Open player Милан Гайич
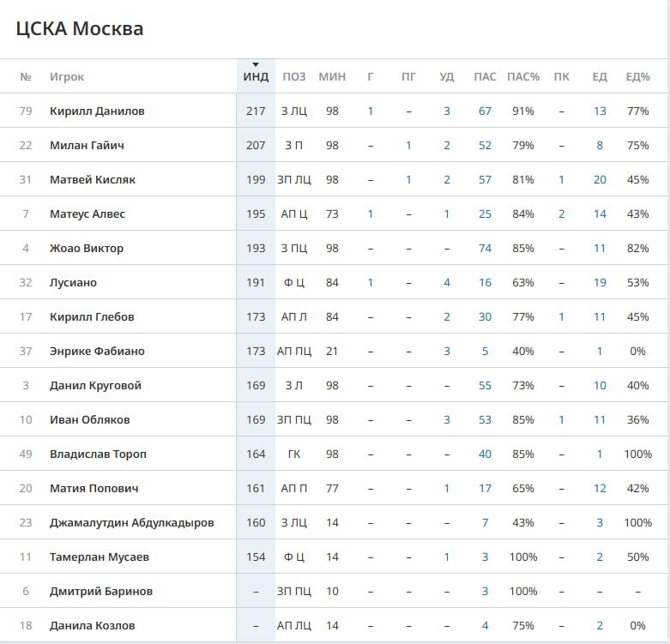670x644 pixels. (87, 145)
